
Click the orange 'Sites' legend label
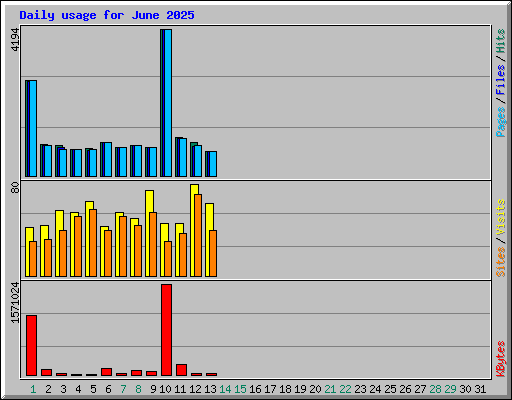[x=500, y=262]
